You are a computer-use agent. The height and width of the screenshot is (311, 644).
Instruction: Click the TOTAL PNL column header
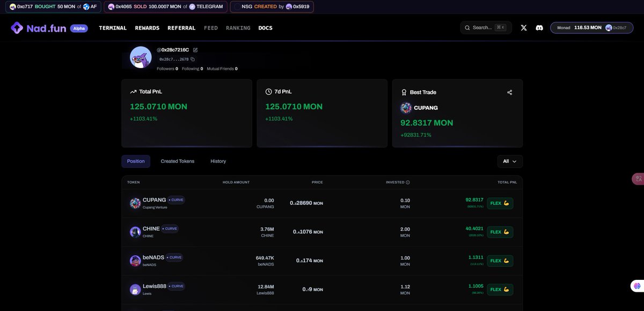pos(507,182)
